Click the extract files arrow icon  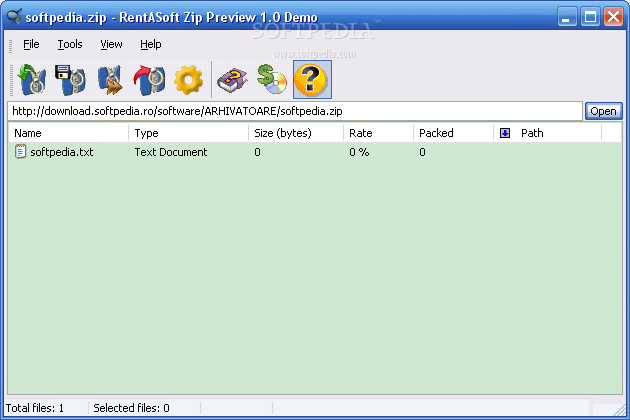[x=110, y=80]
